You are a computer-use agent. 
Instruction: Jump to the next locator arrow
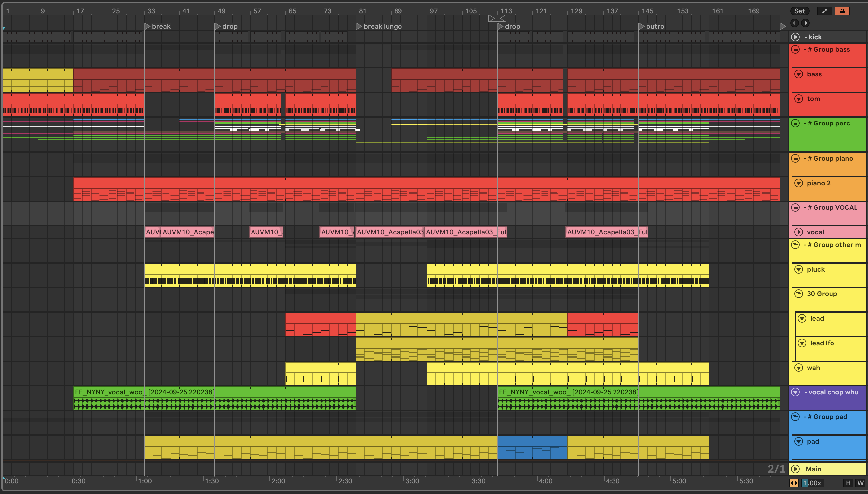tap(805, 23)
